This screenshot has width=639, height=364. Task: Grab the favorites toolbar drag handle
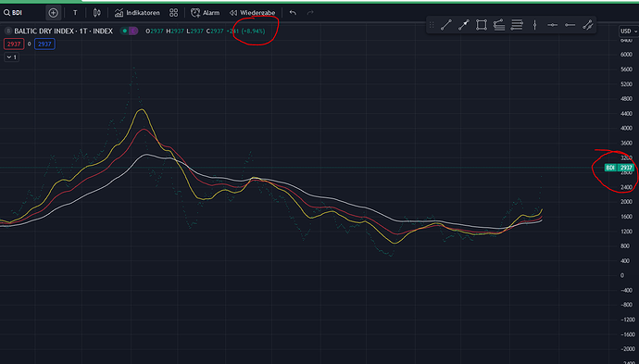coord(432,25)
